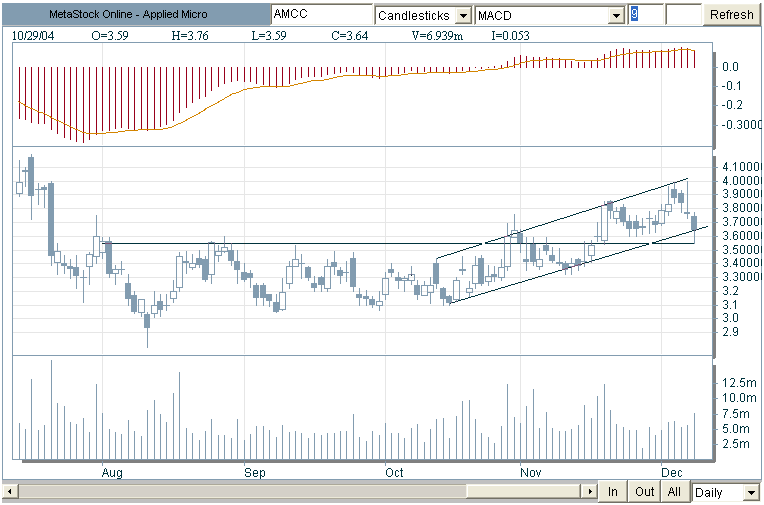Click the open price O=3.59
This screenshot has height=505, width=764.
(x=110, y=36)
